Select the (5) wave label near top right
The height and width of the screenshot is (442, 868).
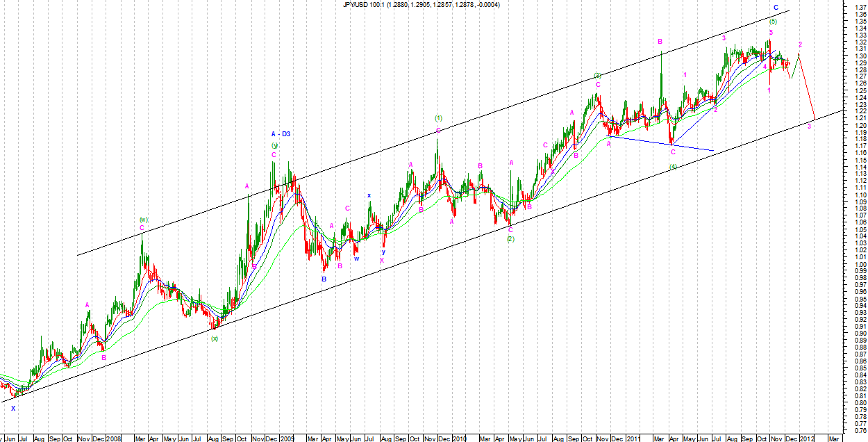point(773,22)
